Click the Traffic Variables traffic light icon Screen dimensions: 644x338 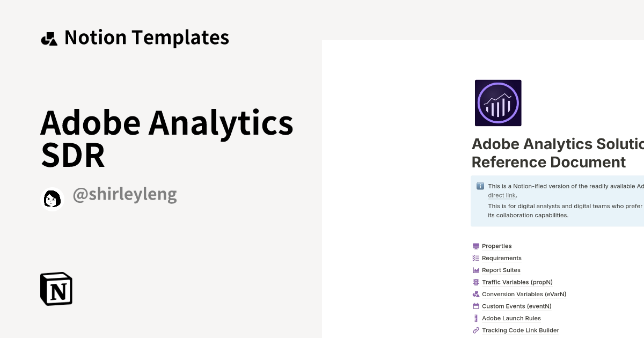[x=475, y=282]
